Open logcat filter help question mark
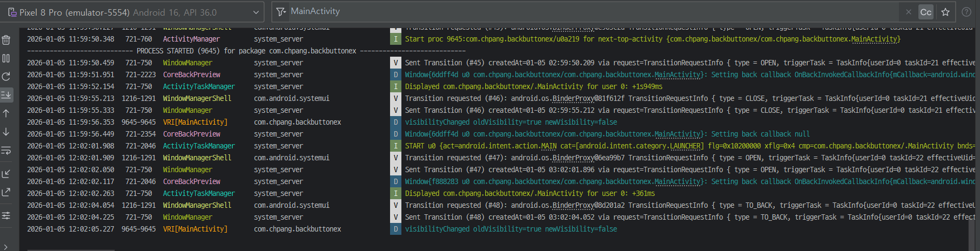This screenshot has width=980, height=251. tap(966, 12)
